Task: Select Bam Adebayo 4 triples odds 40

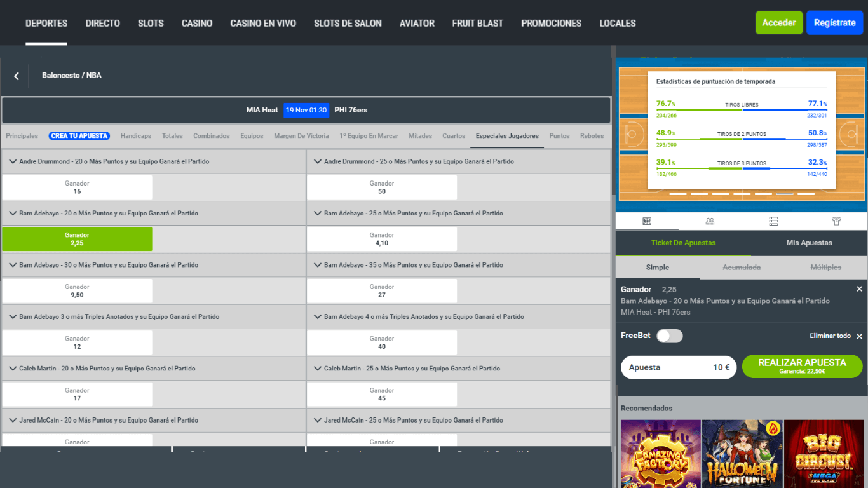Action: coord(382,342)
